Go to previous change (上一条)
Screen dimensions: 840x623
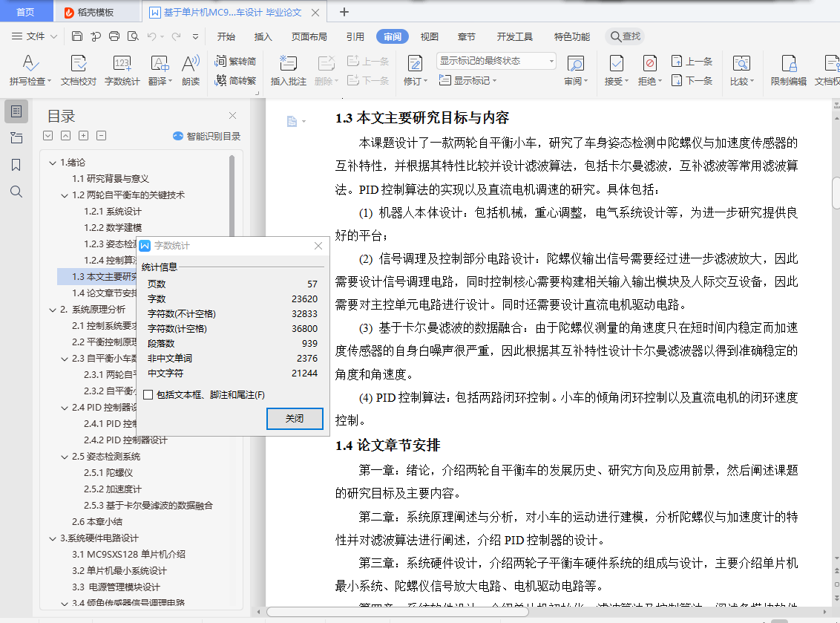click(692, 61)
